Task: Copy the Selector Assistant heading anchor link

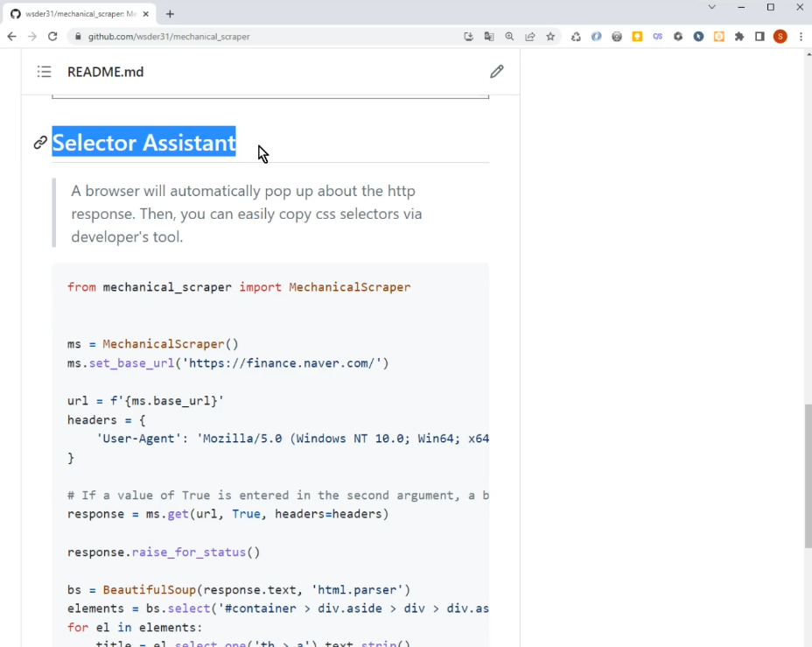Action: point(40,143)
